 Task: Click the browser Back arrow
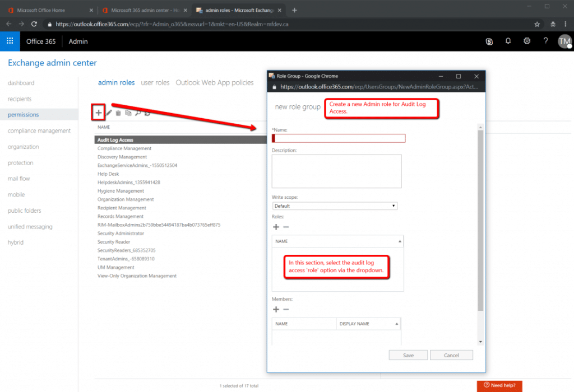click(x=9, y=24)
